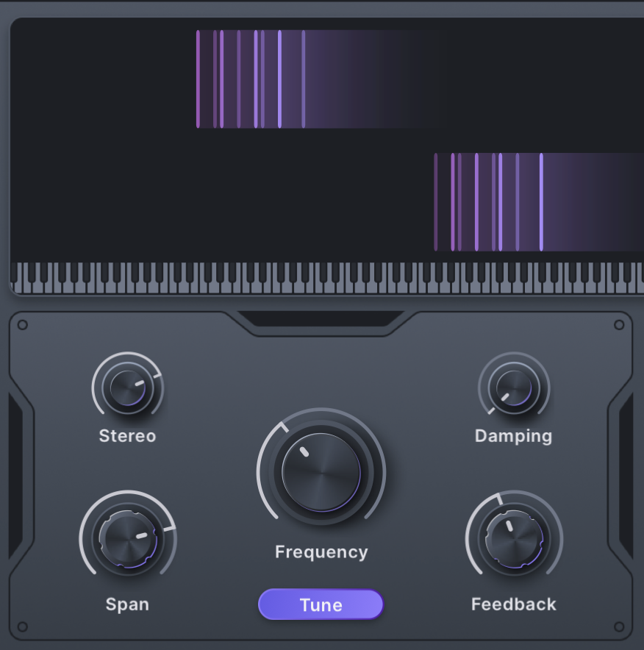Click the top-right screw on the control panel
Viewport: 644px width, 650px height.
point(619,325)
